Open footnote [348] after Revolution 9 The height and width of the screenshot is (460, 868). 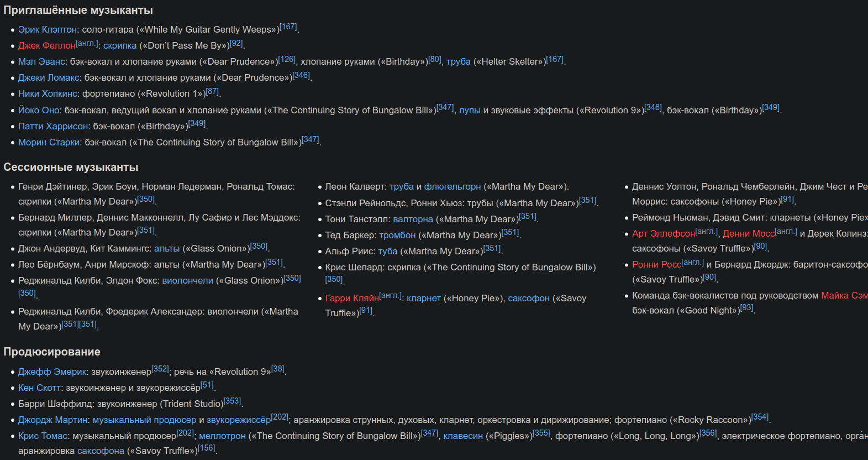[x=653, y=108]
